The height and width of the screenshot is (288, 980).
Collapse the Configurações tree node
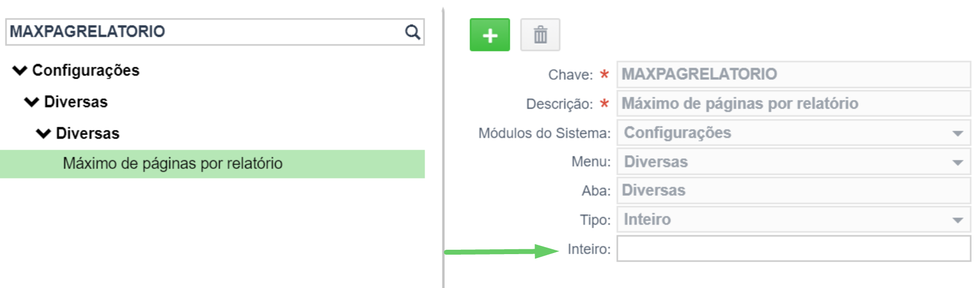pyautogui.click(x=20, y=70)
